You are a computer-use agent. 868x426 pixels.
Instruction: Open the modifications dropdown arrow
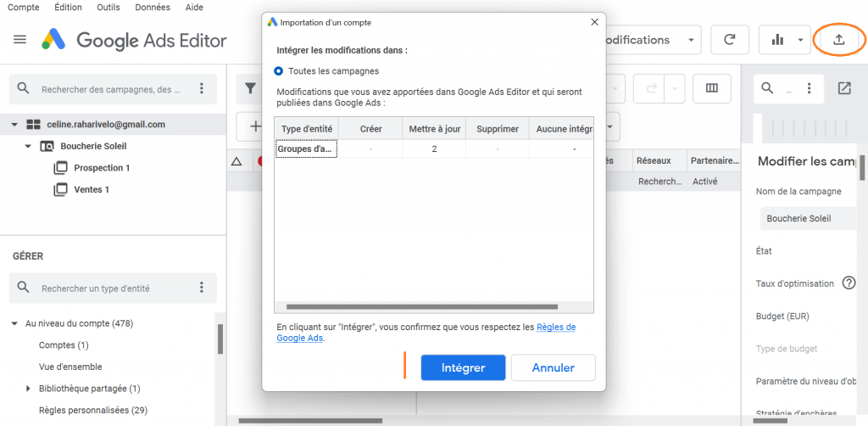click(690, 40)
